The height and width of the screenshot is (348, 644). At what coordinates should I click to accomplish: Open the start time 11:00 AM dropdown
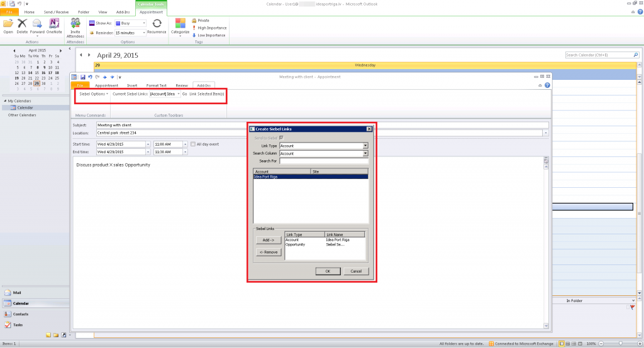pyautogui.click(x=186, y=144)
